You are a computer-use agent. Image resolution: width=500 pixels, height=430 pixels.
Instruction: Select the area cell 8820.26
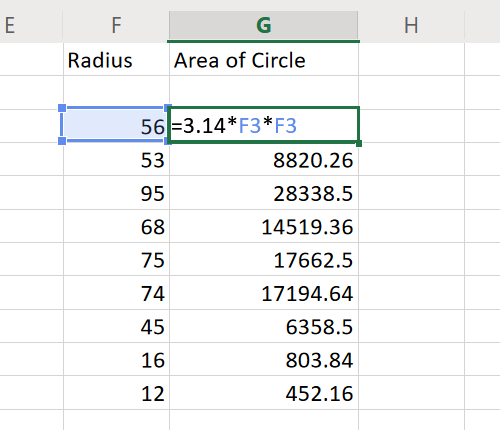(x=264, y=160)
